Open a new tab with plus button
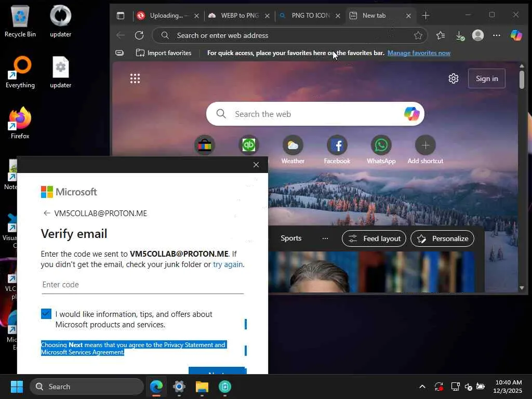Viewport: 532px width, 399px height. point(425,16)
